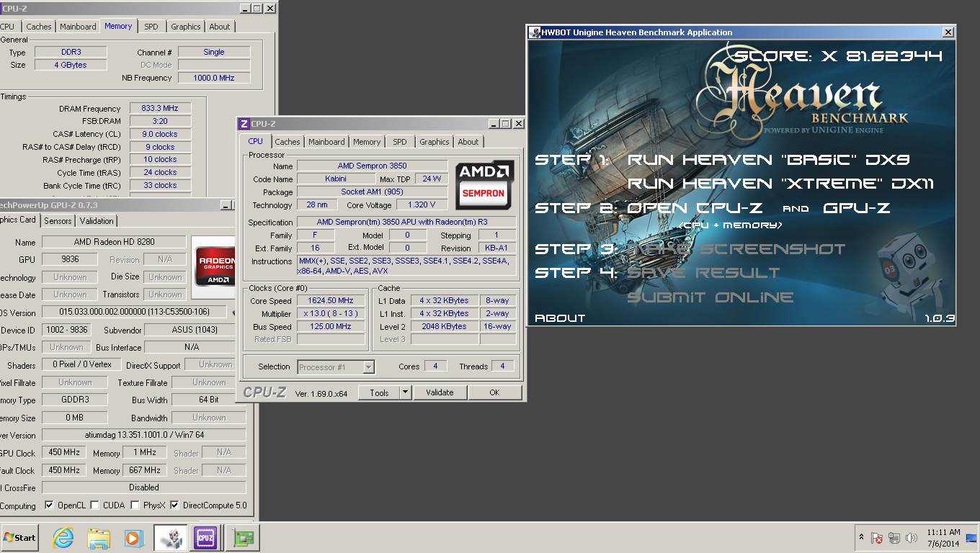Run Heaven "Xtreme" DX11 benchmark

coord(780,184)
